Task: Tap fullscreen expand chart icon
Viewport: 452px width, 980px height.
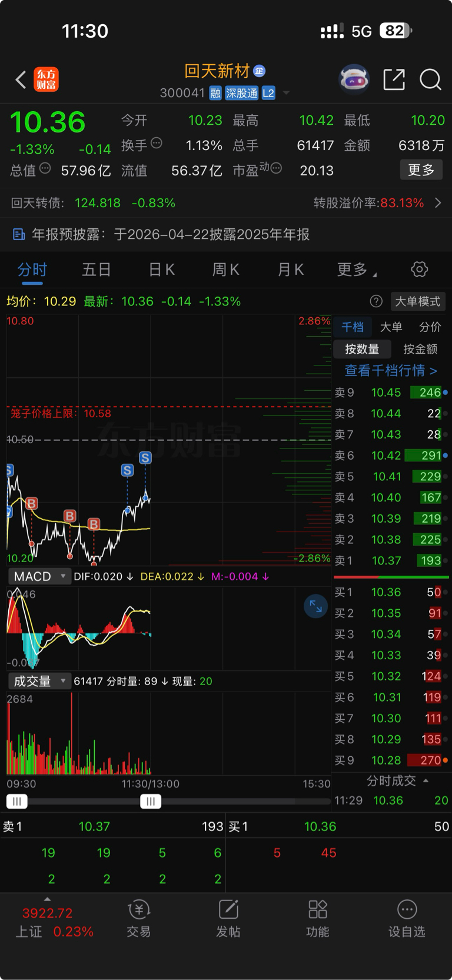Action: tap(316, 606)
